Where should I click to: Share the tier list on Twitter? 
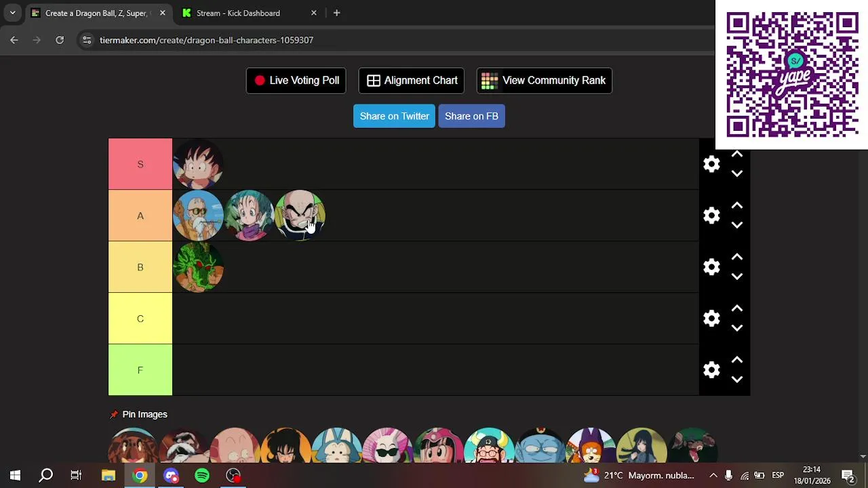tap(394, 116)
